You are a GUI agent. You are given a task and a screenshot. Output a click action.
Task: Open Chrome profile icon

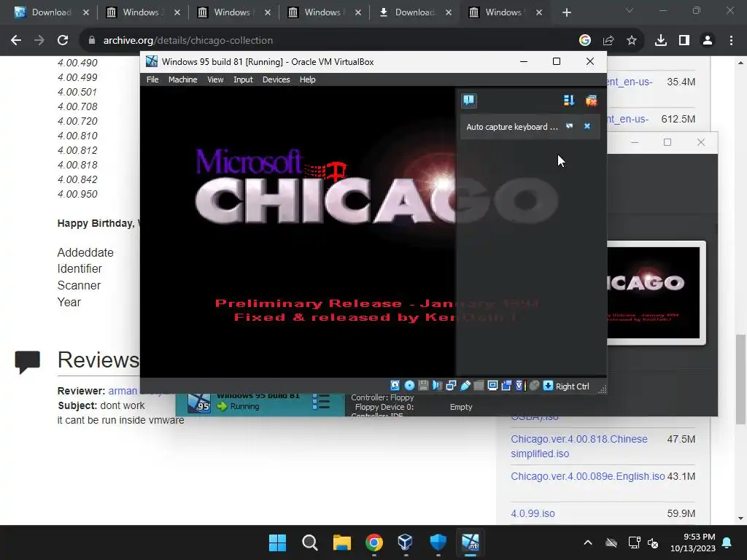[708, 41]
